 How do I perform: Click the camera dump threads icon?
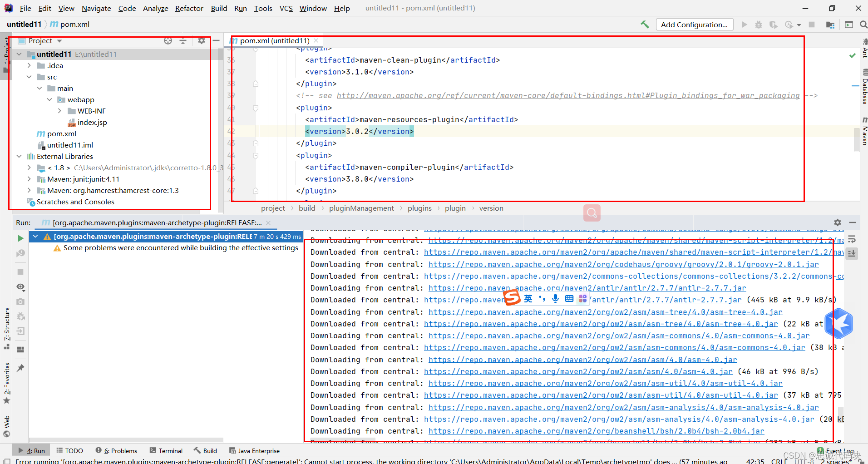20,301
